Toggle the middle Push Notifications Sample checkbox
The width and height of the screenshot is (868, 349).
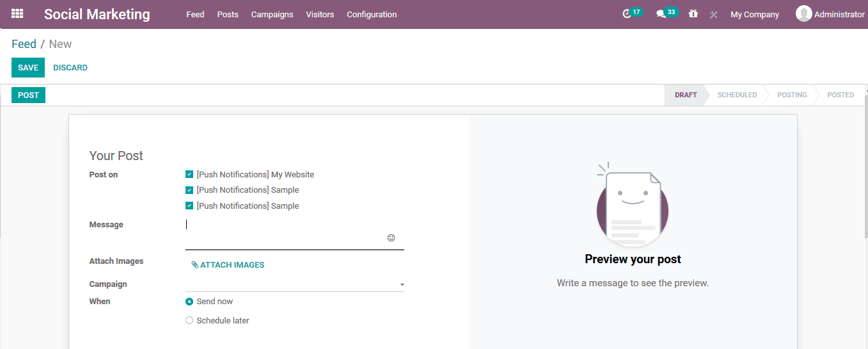[x=189, y=190]
